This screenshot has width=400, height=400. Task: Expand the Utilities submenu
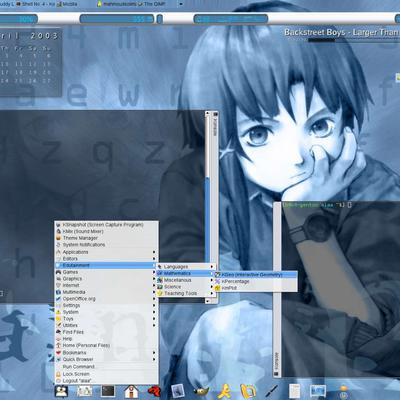tap(106, 325)
